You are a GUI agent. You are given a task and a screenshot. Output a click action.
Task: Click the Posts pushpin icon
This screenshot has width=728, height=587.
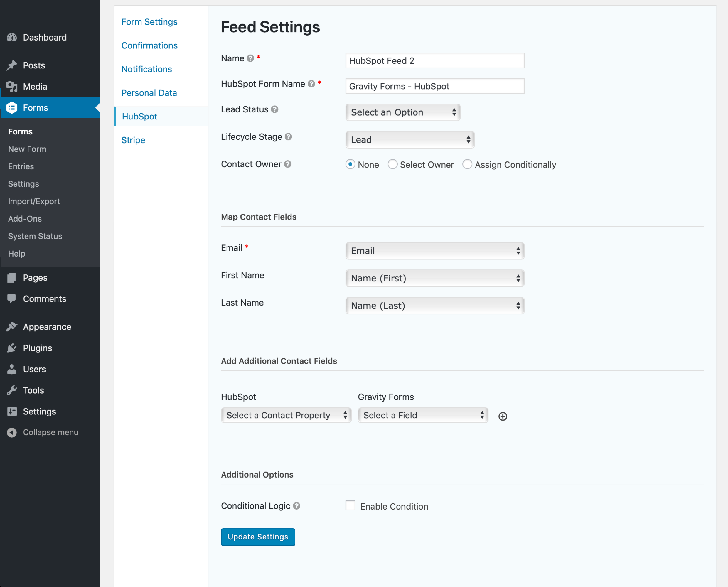click(x=12, y=65)
